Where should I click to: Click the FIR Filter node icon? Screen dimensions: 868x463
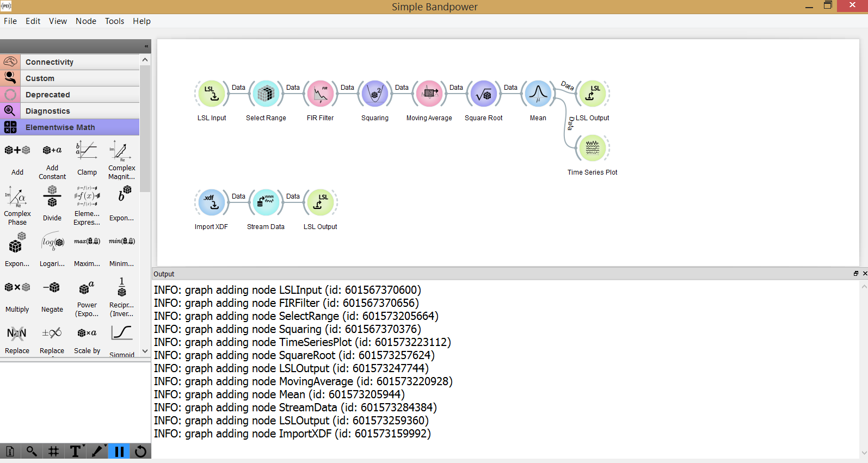point(321,94)
